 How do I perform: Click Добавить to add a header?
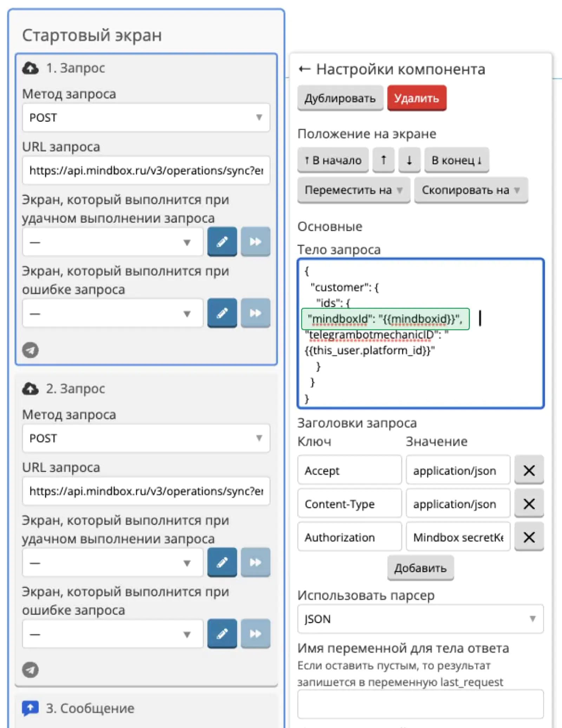[420, 568]
